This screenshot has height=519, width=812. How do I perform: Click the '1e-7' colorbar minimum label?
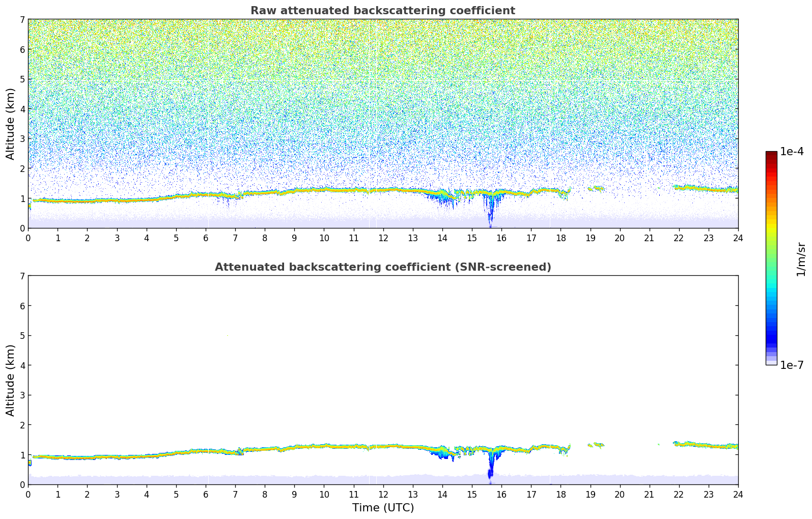coord(792,365)
